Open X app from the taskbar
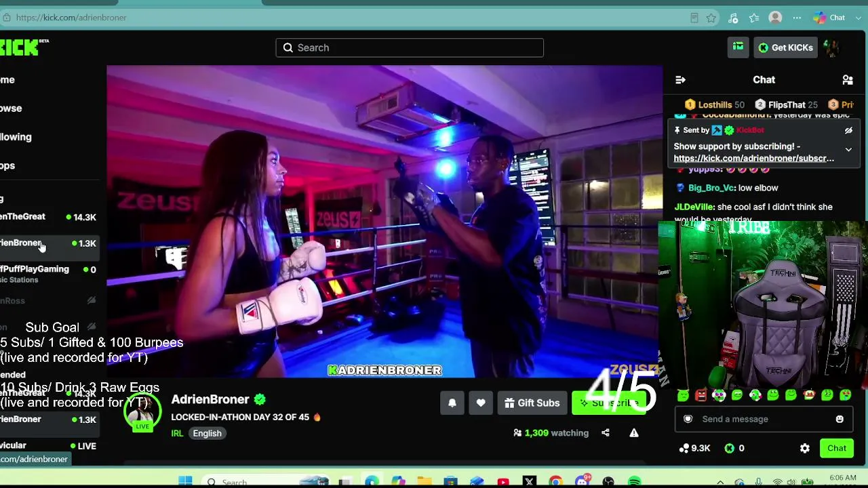868x488 pixels. pyautogui.click(x=530, y=482)
